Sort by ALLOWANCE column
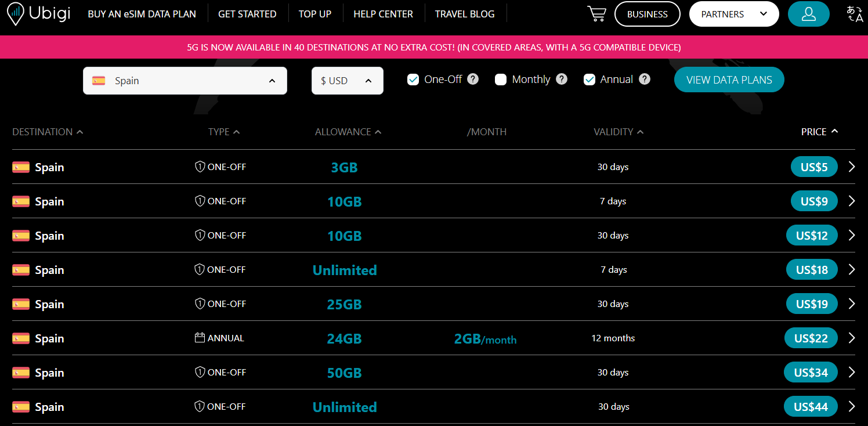This screenshot has width=868, height=426. click(348, 132)
